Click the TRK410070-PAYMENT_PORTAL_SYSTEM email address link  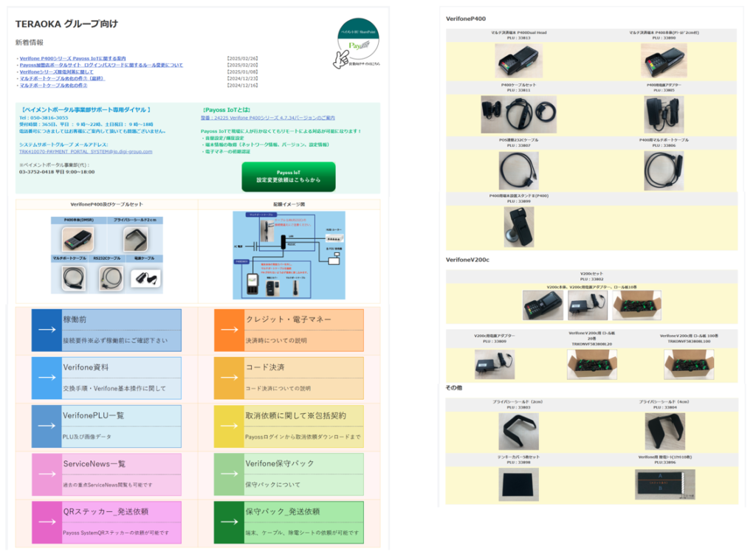tap(86, 151)
